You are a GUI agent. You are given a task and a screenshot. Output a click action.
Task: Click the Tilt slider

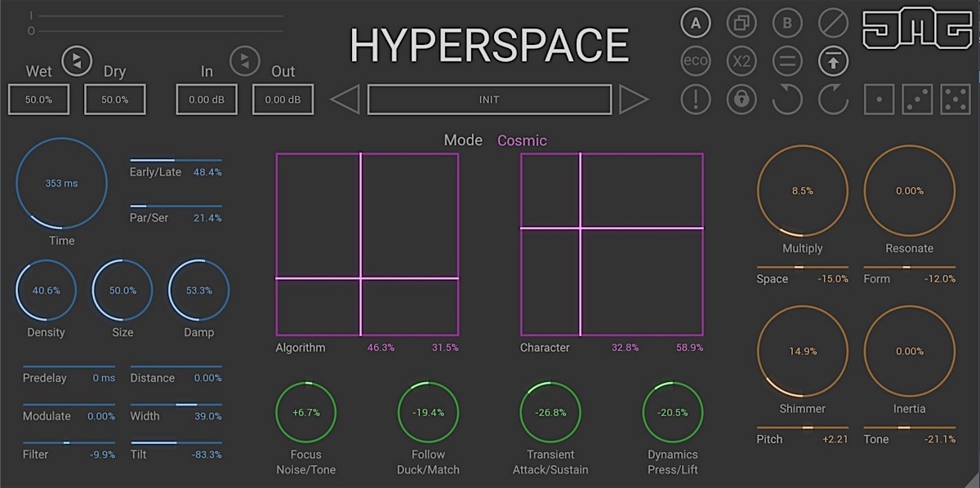[176, 442]
